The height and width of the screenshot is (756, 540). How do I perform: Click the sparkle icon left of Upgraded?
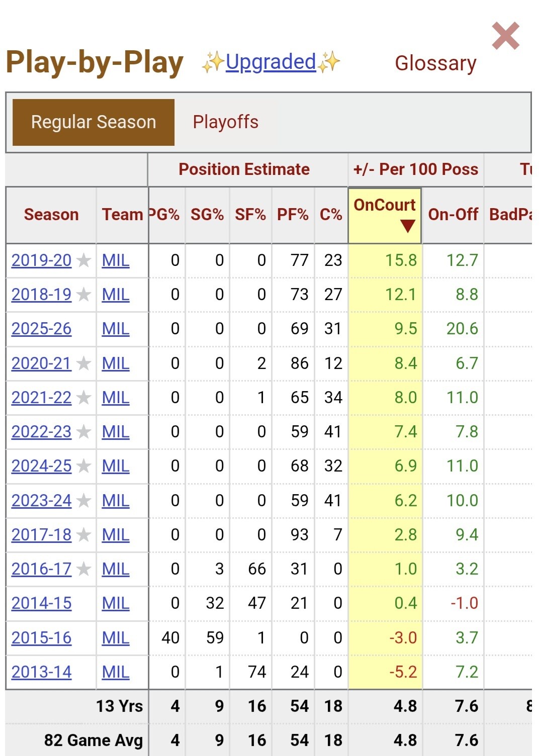coord(213,63)
